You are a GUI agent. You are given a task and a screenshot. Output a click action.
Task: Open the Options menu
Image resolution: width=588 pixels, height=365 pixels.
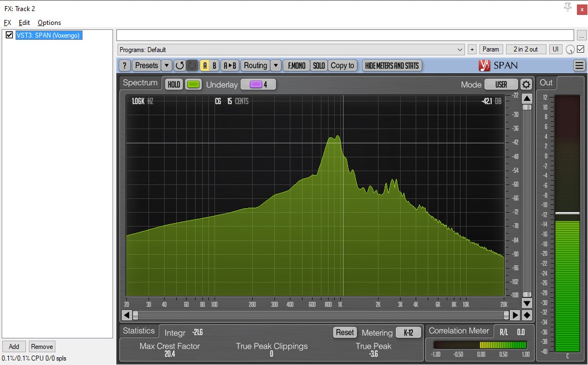pos(49,23)
